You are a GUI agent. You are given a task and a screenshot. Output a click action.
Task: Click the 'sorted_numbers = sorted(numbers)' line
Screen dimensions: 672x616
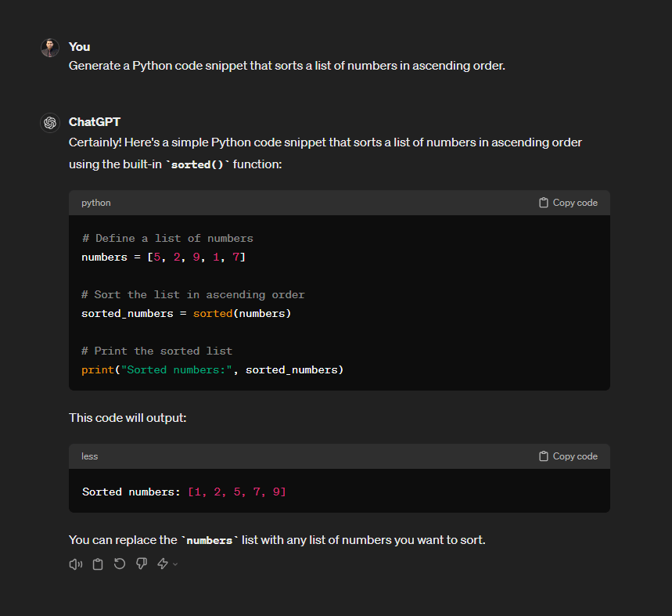point(186,314)
